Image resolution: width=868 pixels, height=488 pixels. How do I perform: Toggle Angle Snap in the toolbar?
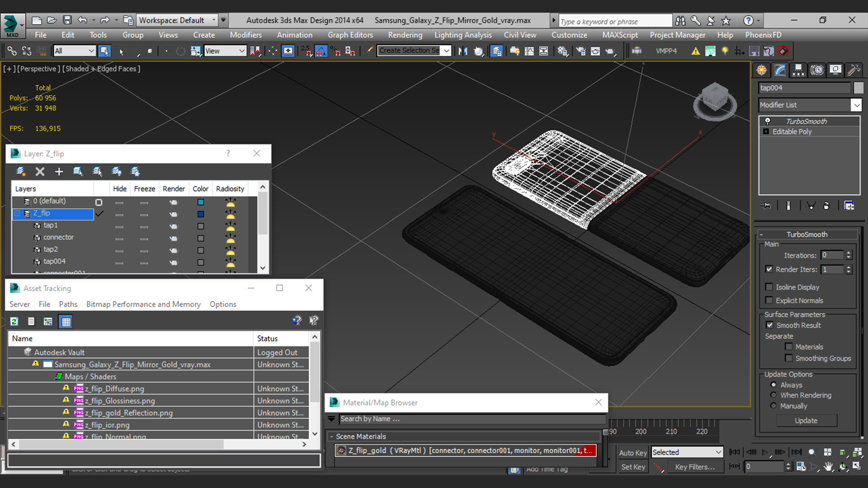click(321, 51)
